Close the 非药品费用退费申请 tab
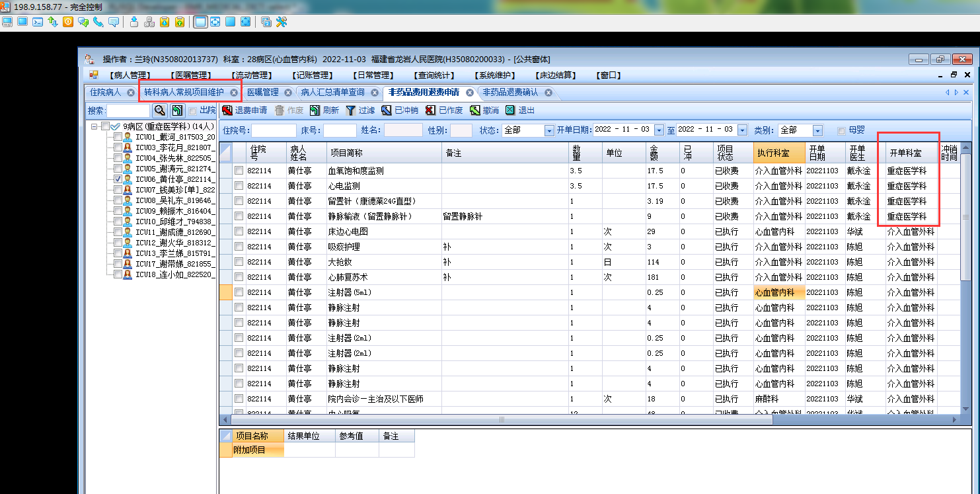980x494 pixels. pyautogui.click(x=469, y=93)
